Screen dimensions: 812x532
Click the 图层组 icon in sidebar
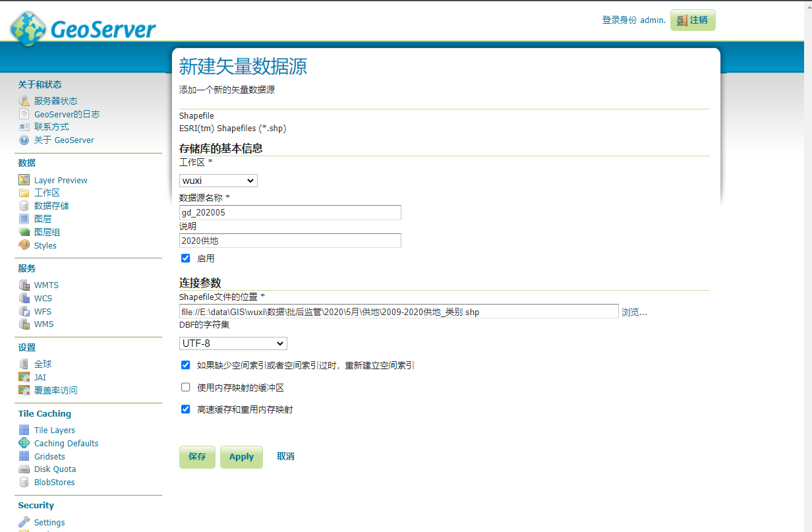click(24, 232)
